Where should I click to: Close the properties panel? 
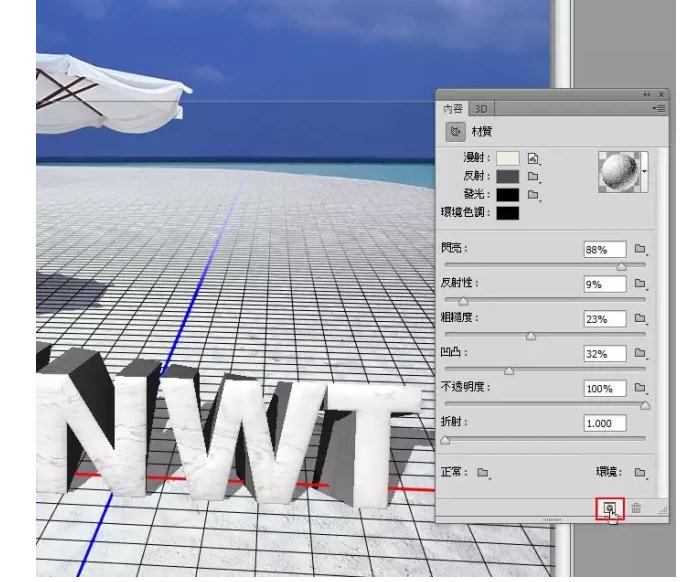pos(661,94)
